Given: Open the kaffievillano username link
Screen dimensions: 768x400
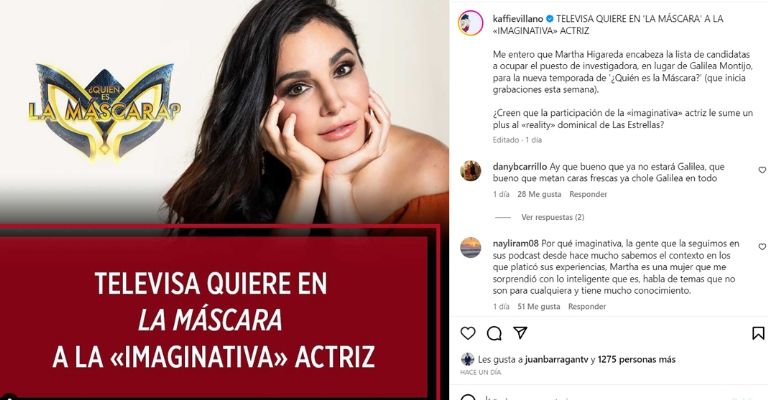Looking at the screenshot, I should (x=518, y=19).
